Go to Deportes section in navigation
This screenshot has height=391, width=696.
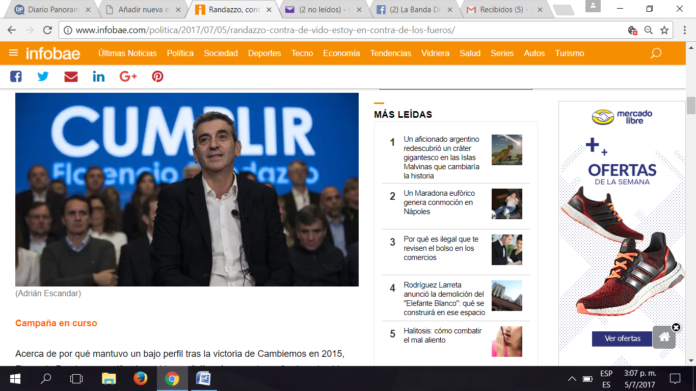pyautogui.click(x=264, y=53)
